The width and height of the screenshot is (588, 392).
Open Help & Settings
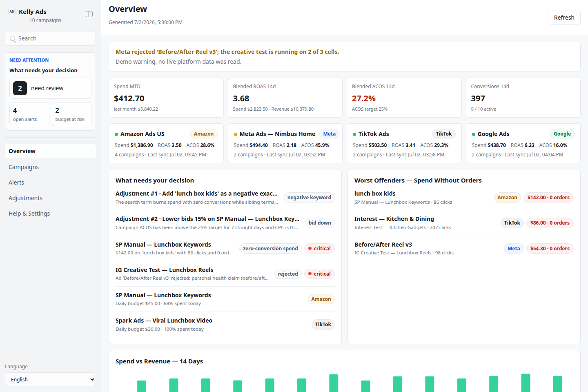[50, 214]
